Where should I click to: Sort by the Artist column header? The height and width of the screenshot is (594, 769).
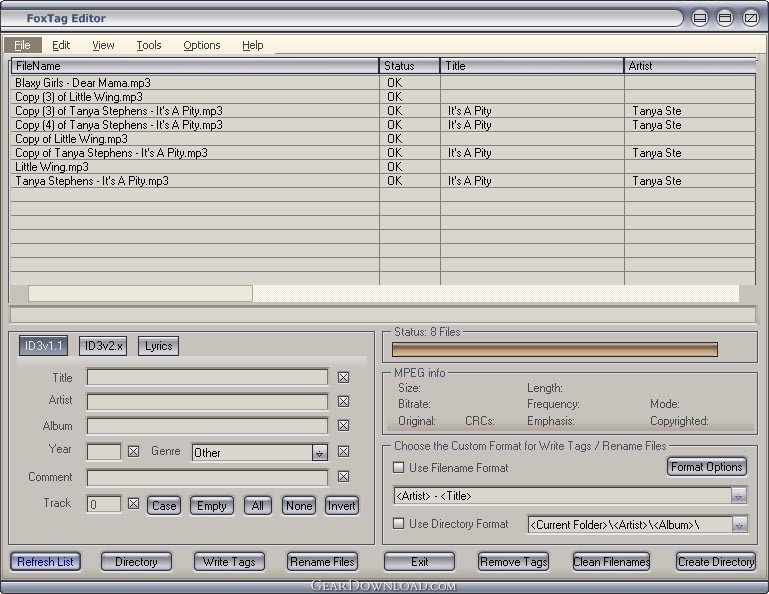[x=690, y=66]
